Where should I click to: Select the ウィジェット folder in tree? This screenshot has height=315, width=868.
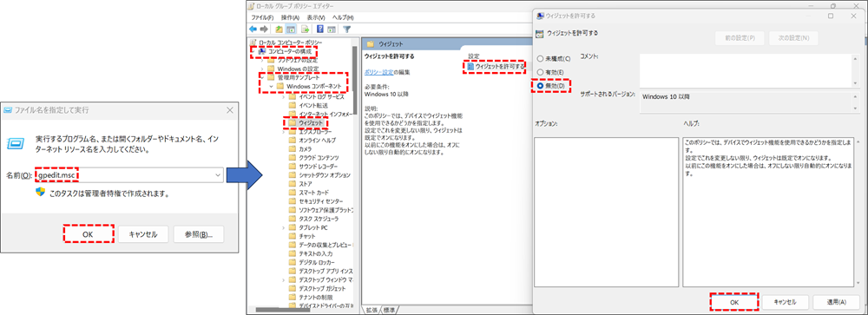[x=306, y=122]
